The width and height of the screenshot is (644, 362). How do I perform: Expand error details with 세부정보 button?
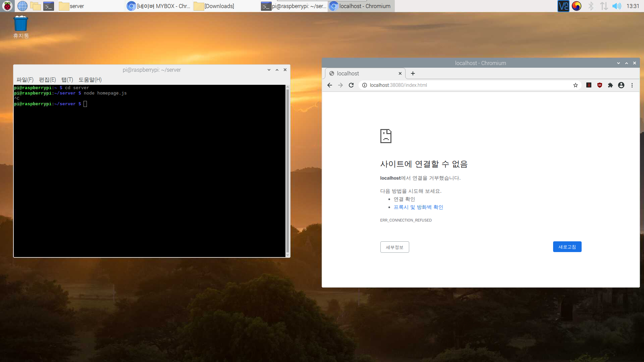click(x=394, y=247)
